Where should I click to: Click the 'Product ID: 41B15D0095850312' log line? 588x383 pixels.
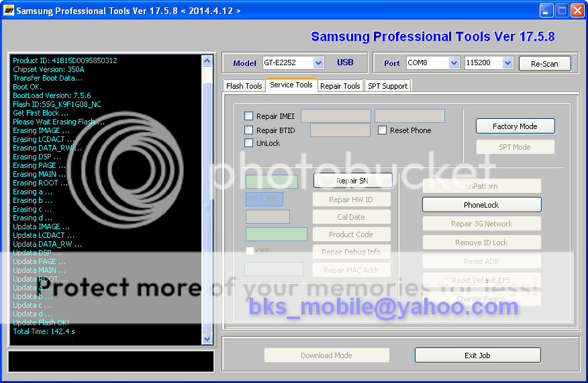(x=65, y=60)
